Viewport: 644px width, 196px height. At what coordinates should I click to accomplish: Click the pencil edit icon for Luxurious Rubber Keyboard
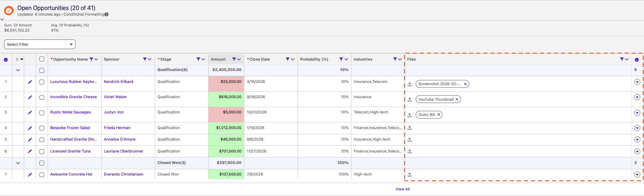[30, 82]
